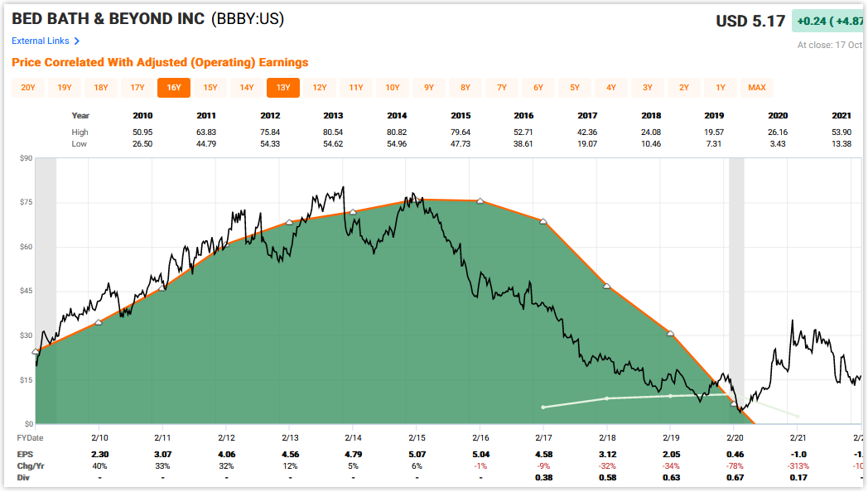This screenshot has height=492, width=868.
Task: Click the earnings marker at 2/19
Action: point(670,333)
